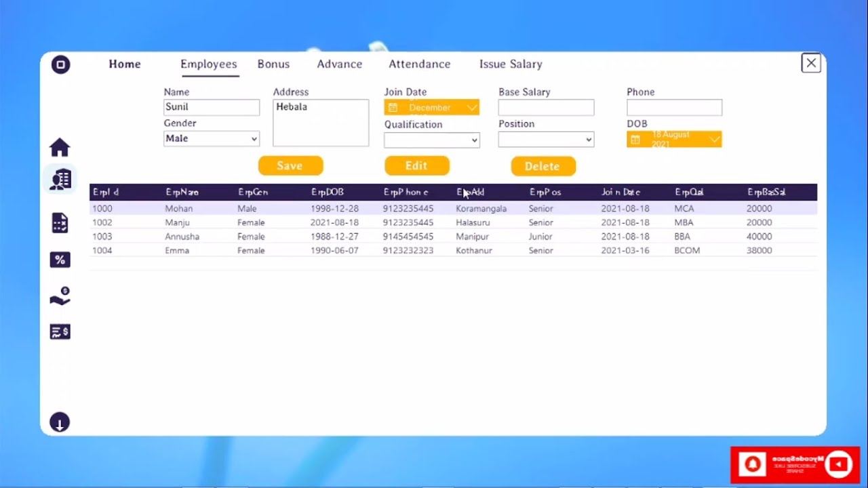Click the Phone input field
This screenshot has height=488, width=868.
(675, 107)
